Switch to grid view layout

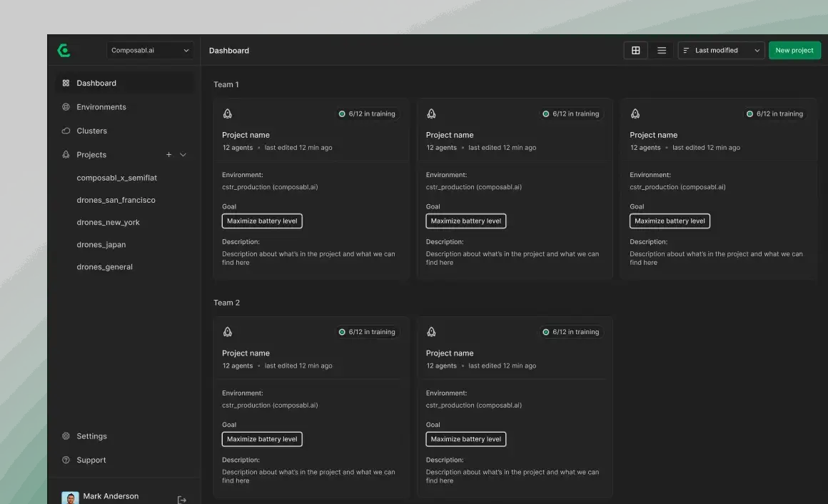pos(636,50)
